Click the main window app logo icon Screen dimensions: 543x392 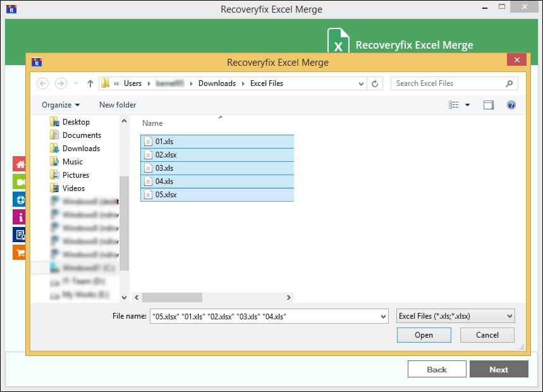coord(11,9)
